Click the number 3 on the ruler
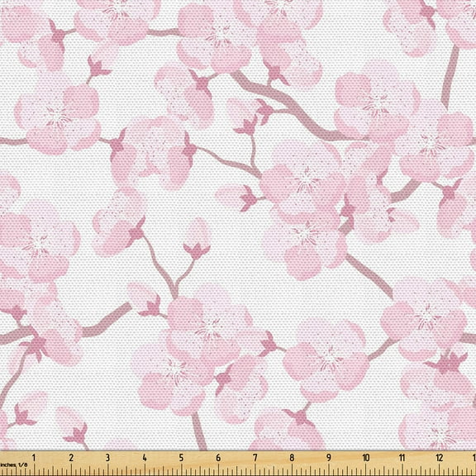476x476 pixels. point(107,458)
